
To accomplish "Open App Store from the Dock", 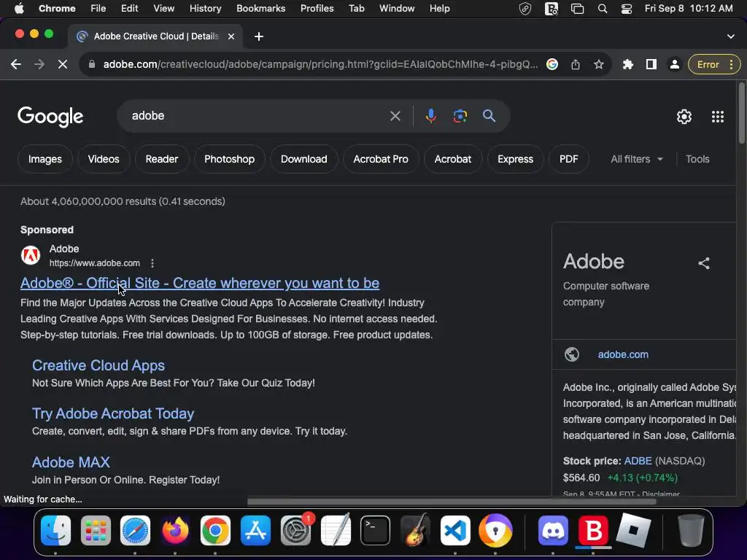I will [x=255, y=530].
